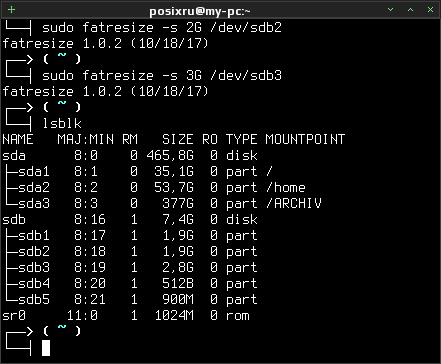The height and width of the screenshot is (364, 441).
Task: Click the sdb4 partition name
Action: click(x=34, y=283)
